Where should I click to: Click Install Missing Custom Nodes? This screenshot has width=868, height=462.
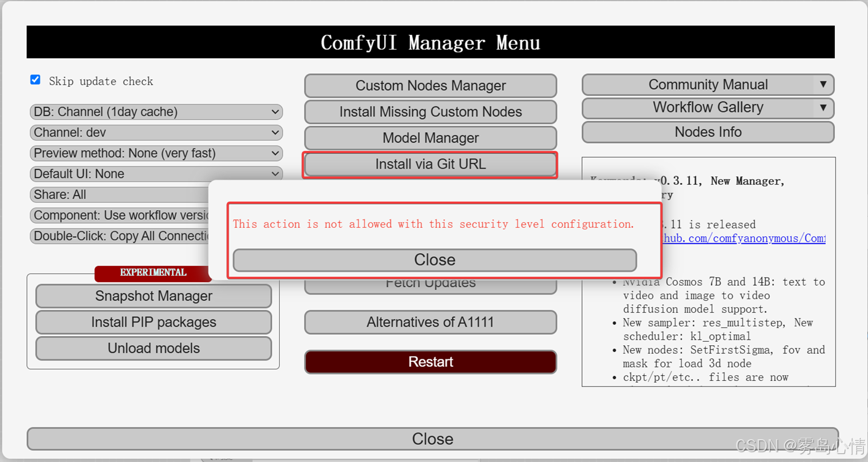pos(430,112)
